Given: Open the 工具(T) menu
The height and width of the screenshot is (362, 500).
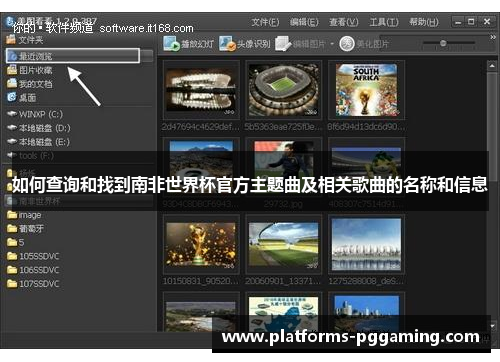Looking at the screenshot, I should click(x=384, y=22).
